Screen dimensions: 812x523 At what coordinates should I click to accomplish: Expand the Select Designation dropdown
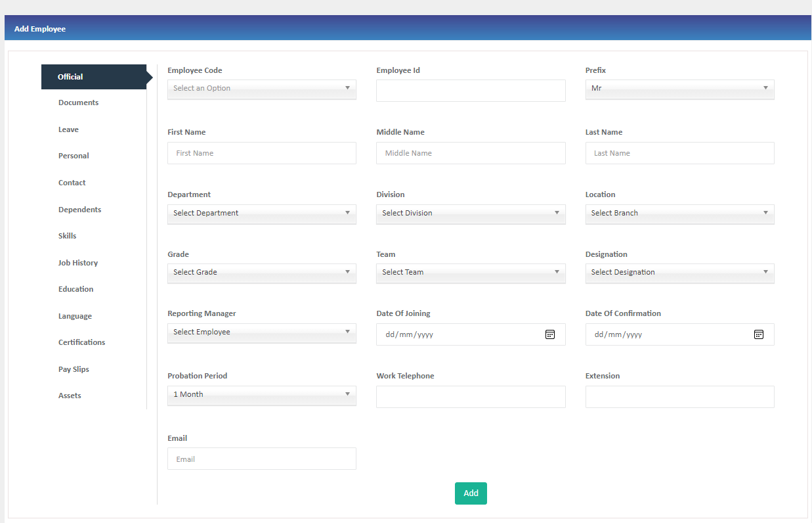pyautogui.click(x=679, y=273)
